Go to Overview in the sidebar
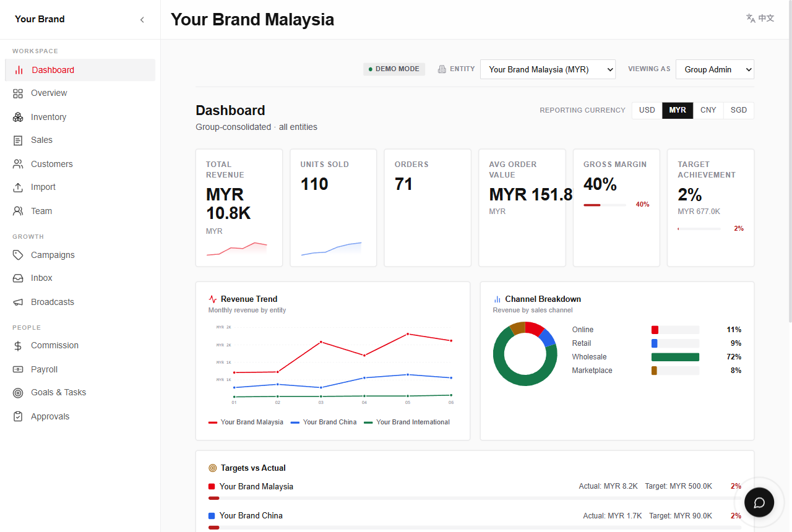792x532 pixels. [x=80, y=93]
